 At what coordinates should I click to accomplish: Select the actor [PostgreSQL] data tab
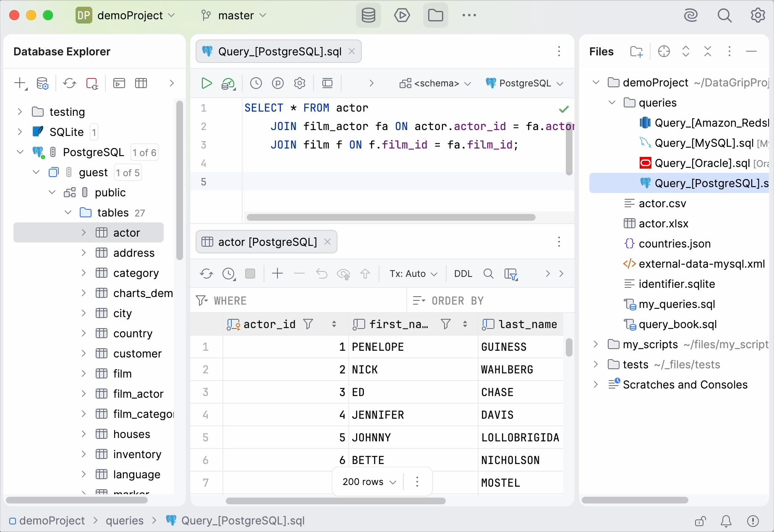coord(267,242)
